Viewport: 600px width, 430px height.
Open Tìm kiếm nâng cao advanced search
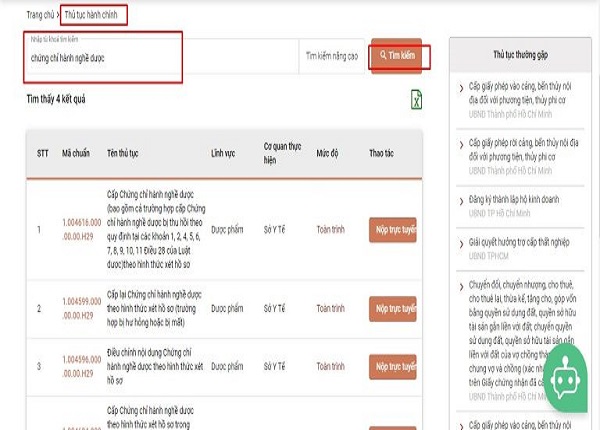coord(332,56)
